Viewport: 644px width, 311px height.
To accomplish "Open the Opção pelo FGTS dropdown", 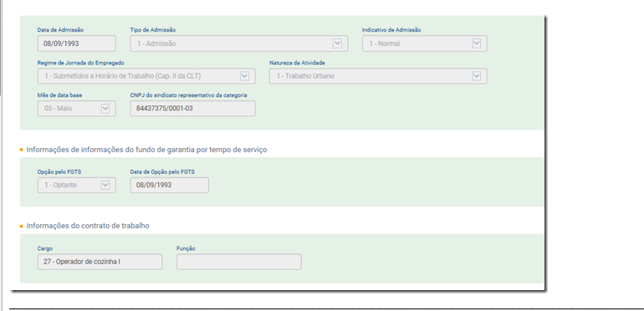I will click(x=76, y=185).
